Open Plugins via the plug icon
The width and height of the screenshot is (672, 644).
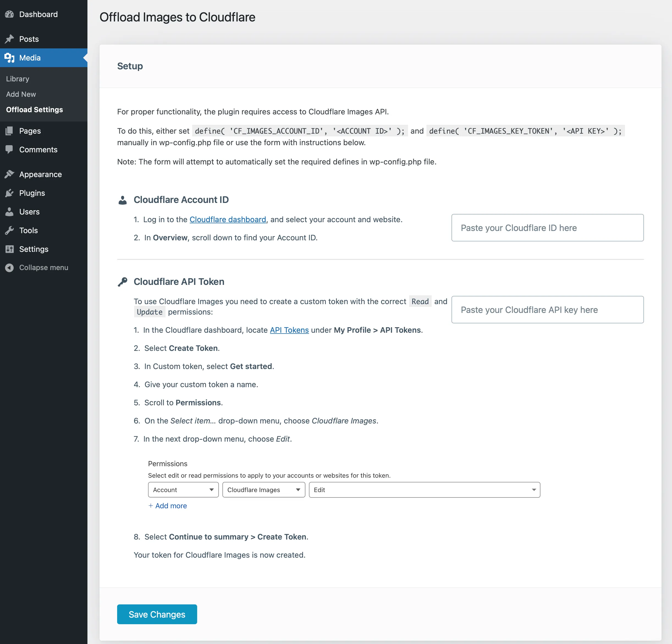(10, 193)
